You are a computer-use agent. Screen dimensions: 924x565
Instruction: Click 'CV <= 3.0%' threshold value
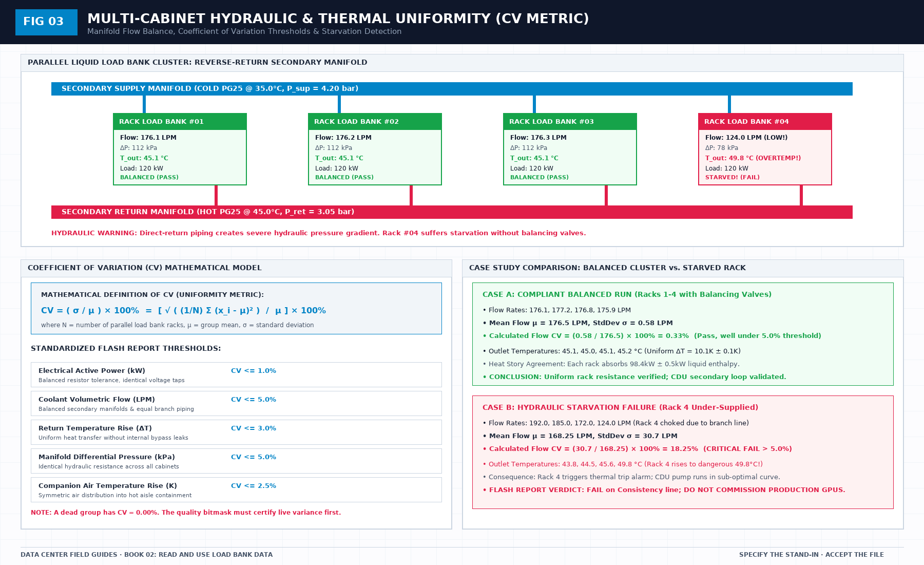pyautogui.click(x=254, y=428)
